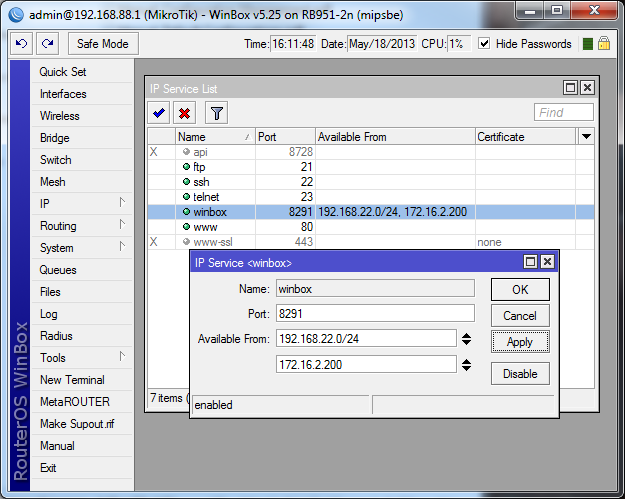Click the Port field showing 8291

point(375,313)
